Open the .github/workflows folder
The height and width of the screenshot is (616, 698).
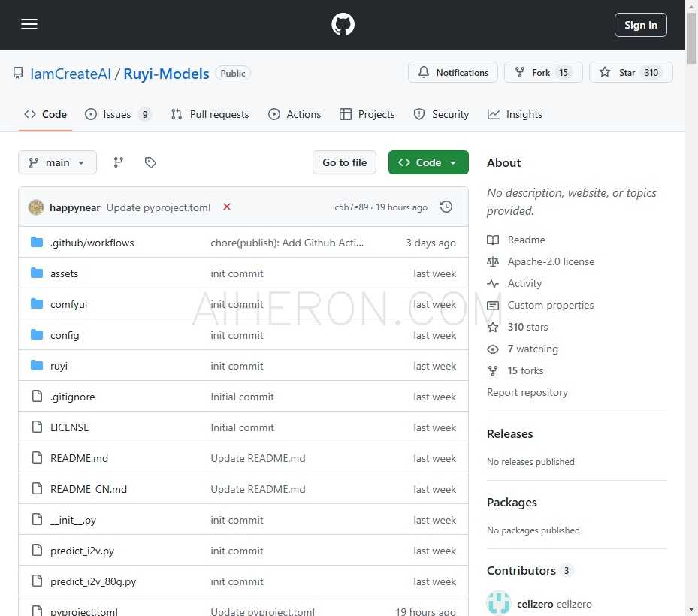(x=92, y=243)
